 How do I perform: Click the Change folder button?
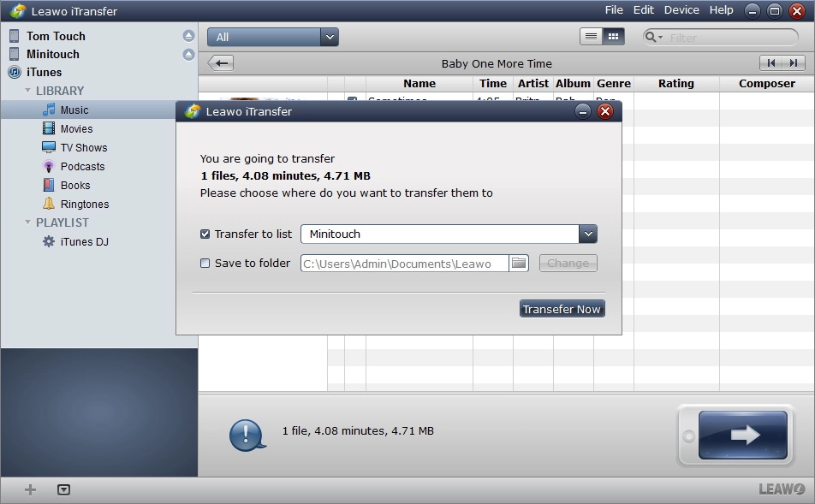[568, 264]
